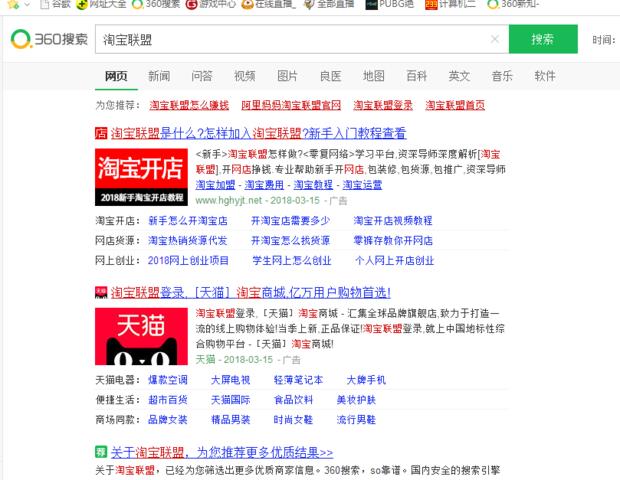Open the 淘宝运营 sublink
The height and width of the screenshot is (480, 620).
[362, 185]
